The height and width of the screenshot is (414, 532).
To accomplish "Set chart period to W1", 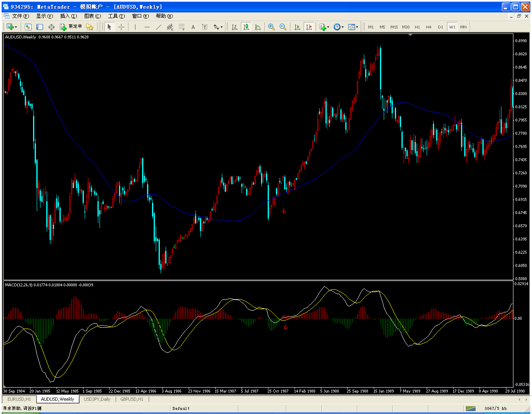I will 452,27.
